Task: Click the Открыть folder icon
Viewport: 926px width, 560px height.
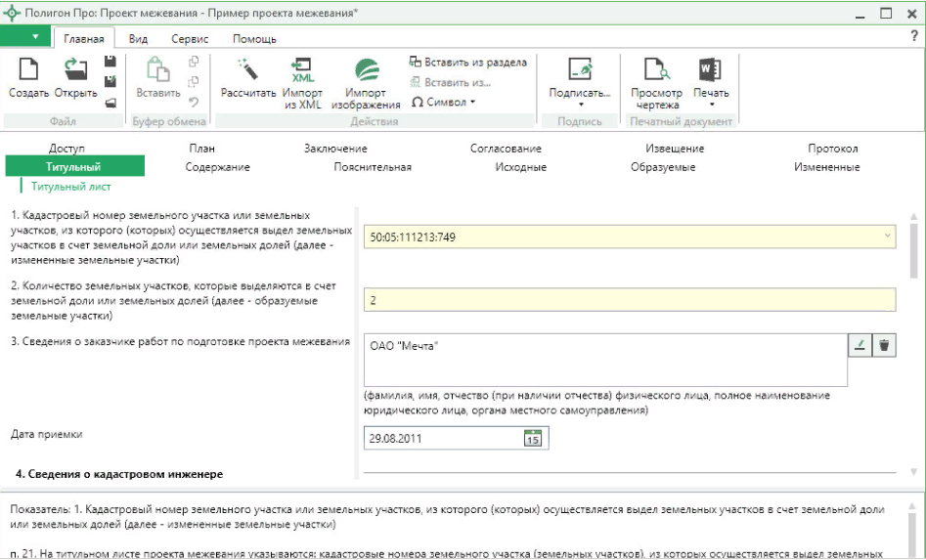Action: tap(75, 70)
